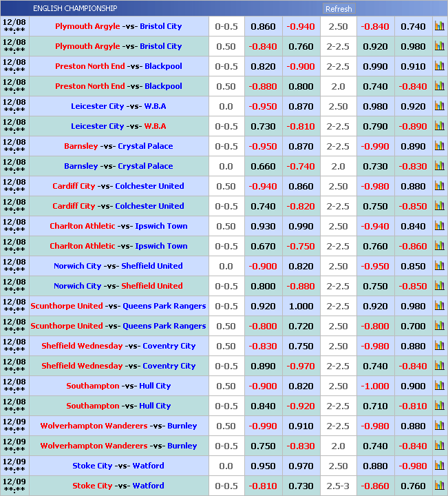Open chart icon for Cardiff City 0.50 row
Screen dimensions: 448x496
point(440,186)
